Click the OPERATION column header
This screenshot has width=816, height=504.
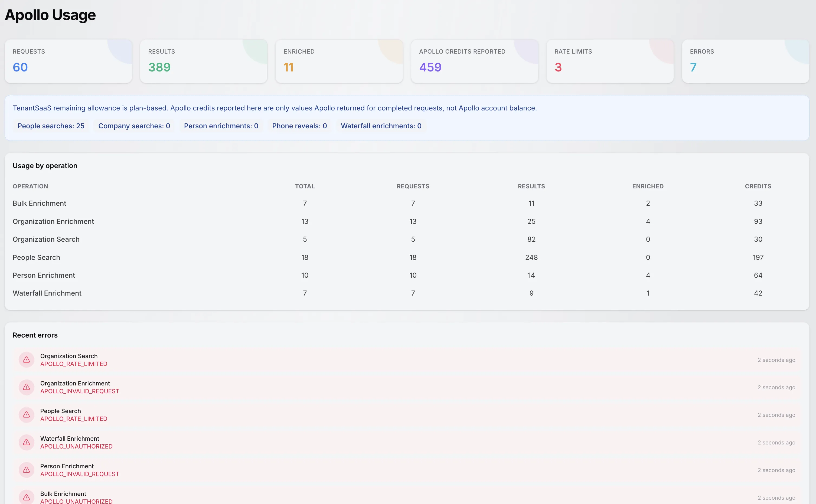tap(30, 186)
